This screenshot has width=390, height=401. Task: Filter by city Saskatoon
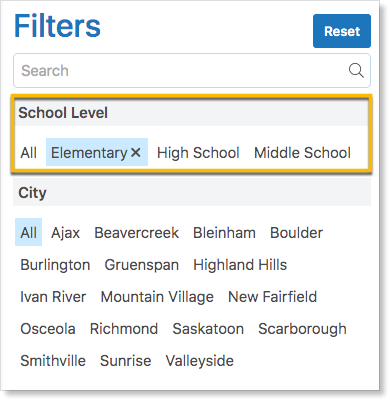click(x=208, y=329)
